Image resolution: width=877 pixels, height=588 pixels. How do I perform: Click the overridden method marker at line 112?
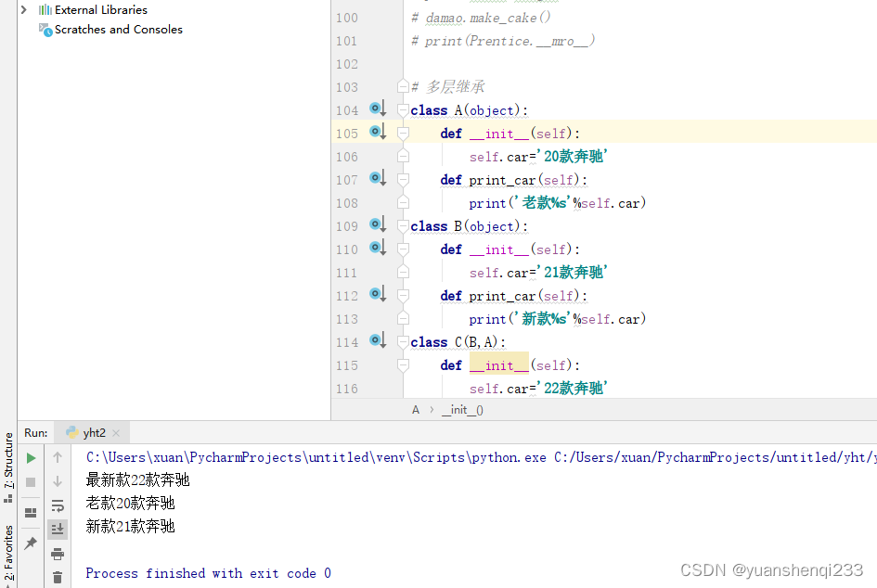(377, 295)
